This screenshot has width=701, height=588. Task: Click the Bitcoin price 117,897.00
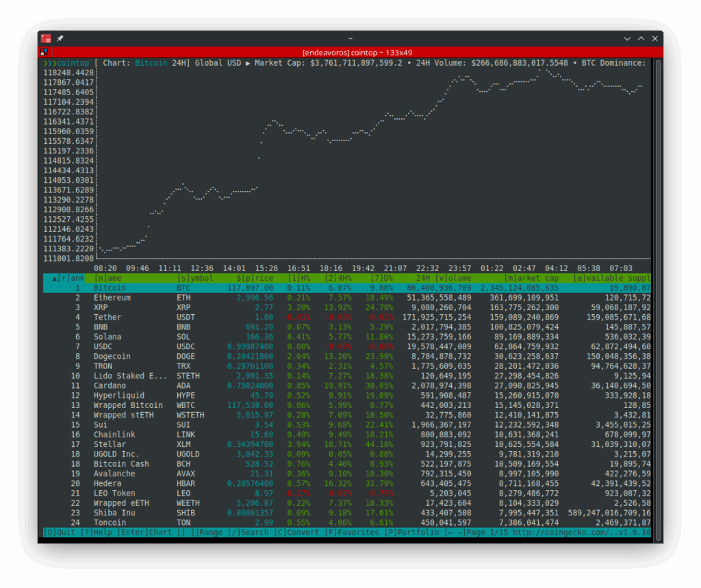(x=251, y=288)
